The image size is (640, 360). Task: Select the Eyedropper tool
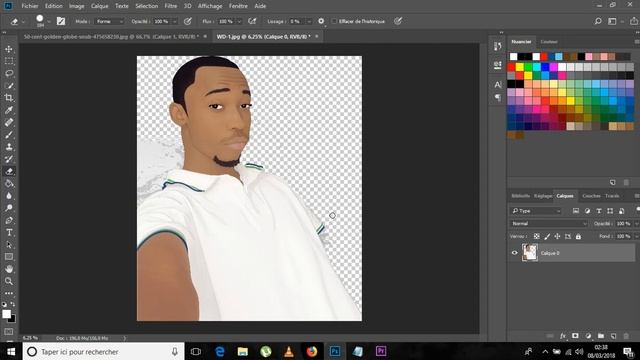pyautogui.click(x=9, y=110)
